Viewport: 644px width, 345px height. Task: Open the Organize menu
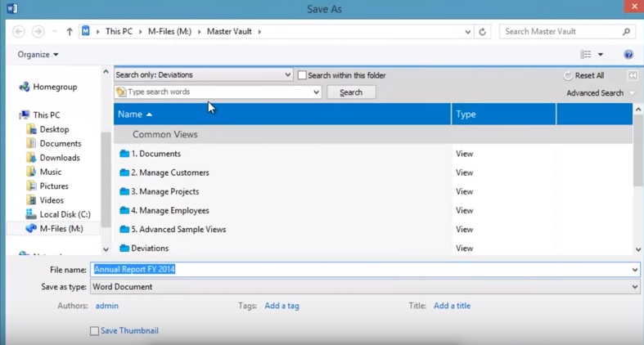[38, 55]
